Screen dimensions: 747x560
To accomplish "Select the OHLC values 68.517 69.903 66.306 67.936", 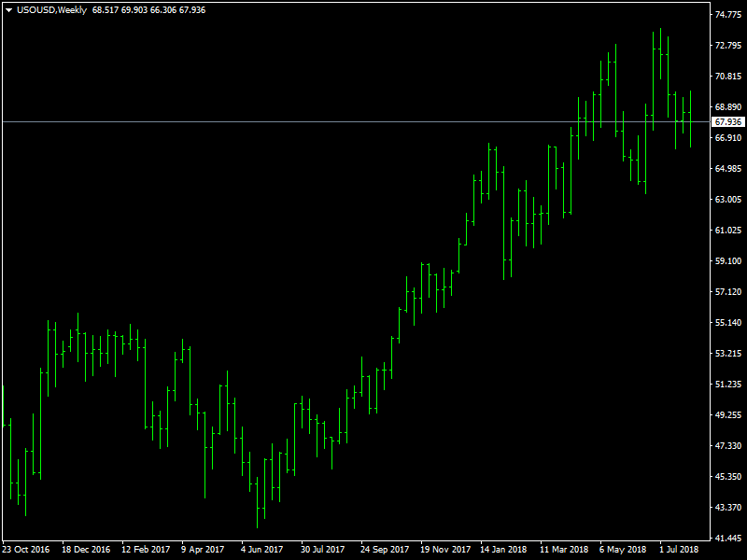I will [x=149, y=10].
